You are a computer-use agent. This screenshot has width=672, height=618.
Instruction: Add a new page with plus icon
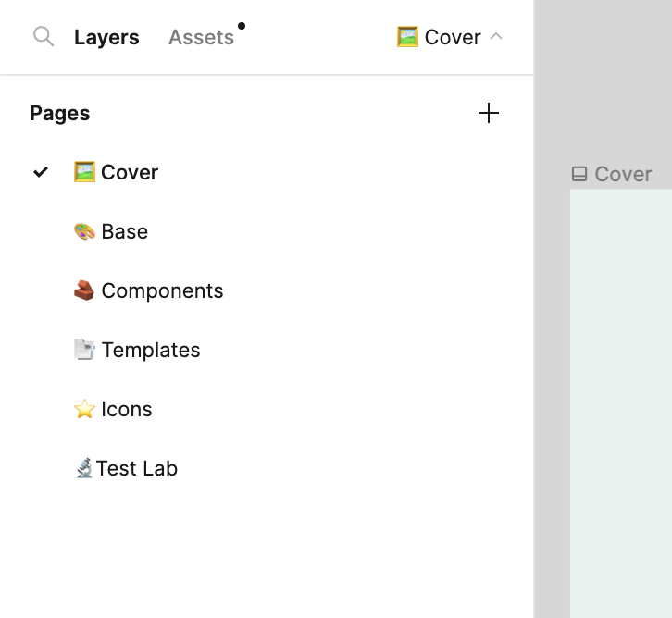coord(488,114)
